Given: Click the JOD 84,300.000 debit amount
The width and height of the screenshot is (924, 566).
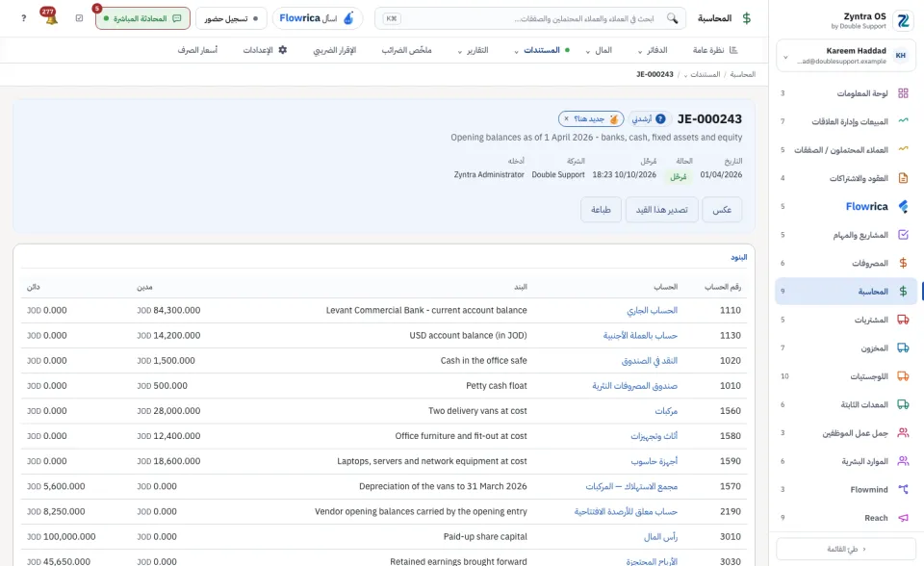Looking at the screenshot, I should tap(168, 310).
